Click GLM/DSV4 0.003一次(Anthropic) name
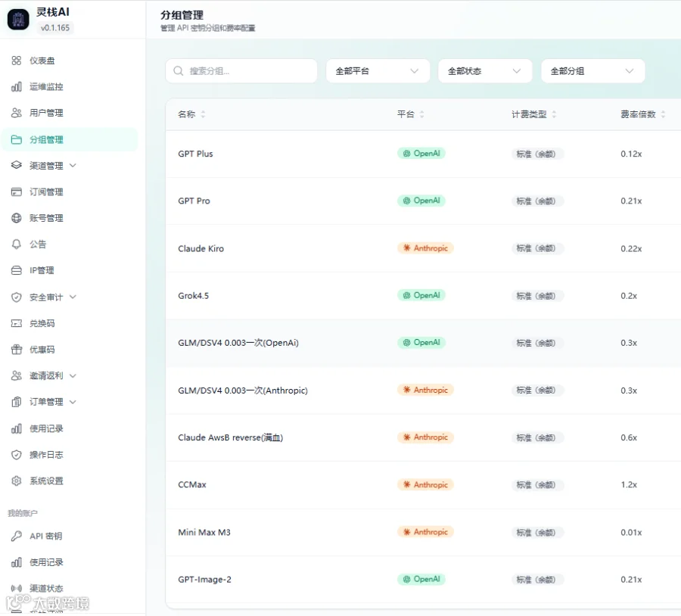The height and width of the screenshot is (616, 681). click(243, 390)
